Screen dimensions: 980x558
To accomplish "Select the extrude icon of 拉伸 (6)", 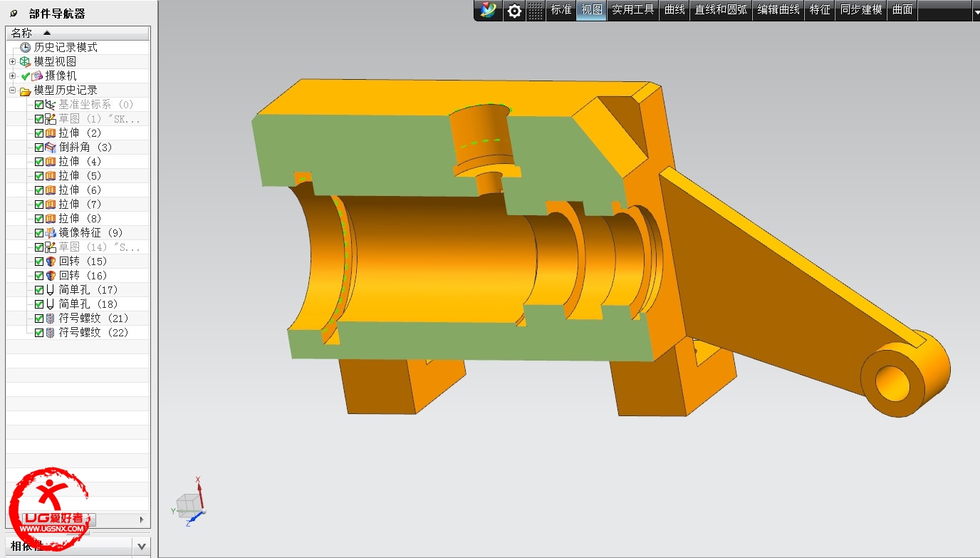I will pos(51,190).
